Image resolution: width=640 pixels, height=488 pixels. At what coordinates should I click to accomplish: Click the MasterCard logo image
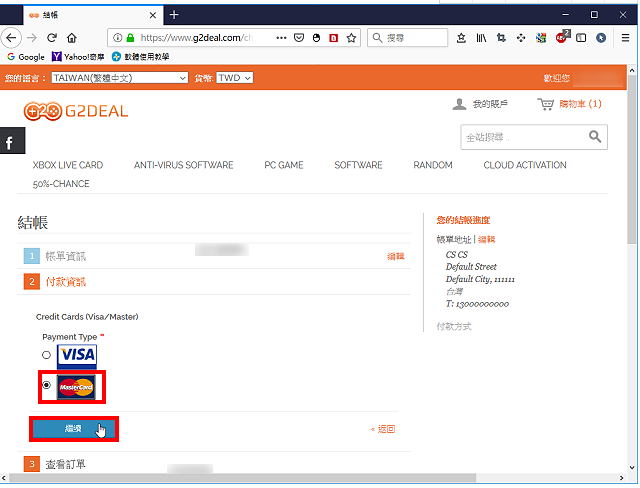click(76, 387)
